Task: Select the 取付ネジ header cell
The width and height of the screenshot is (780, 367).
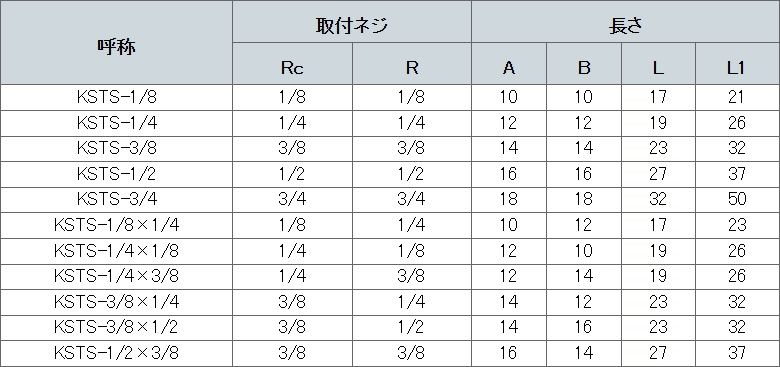Action: [x=352, y=25]
